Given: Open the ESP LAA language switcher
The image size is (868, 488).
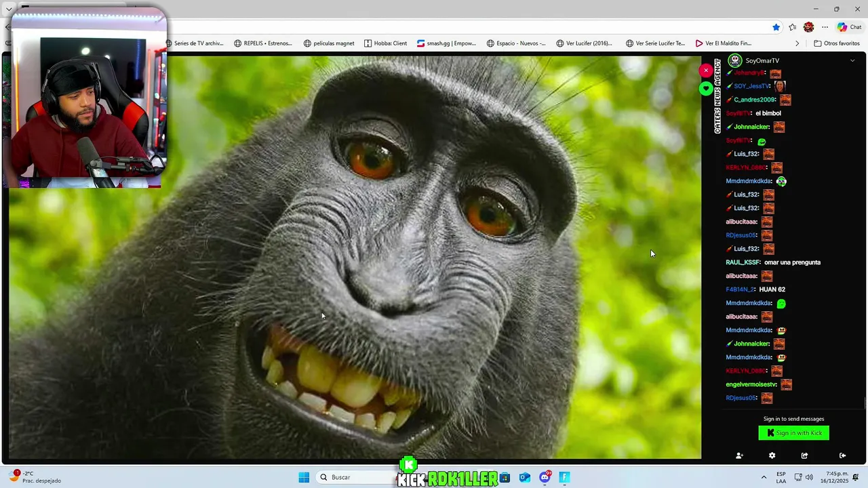Looking at the screenshot, I should [781, 477].
